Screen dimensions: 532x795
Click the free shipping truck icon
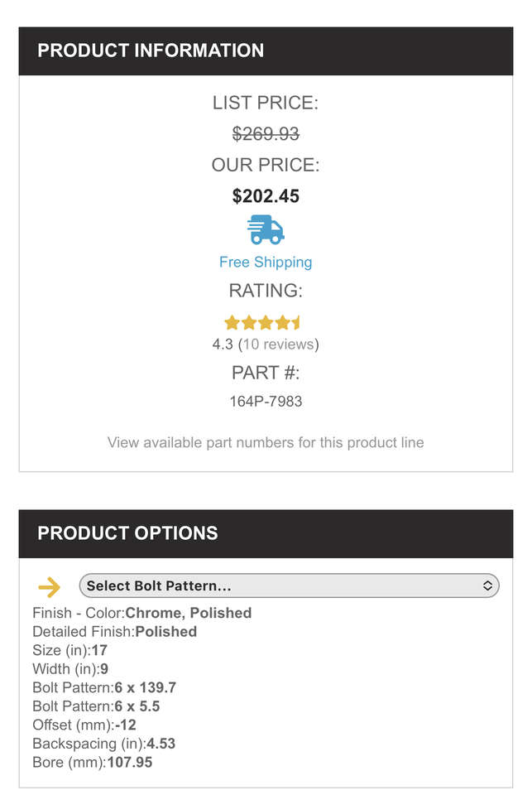coord(266,229)
